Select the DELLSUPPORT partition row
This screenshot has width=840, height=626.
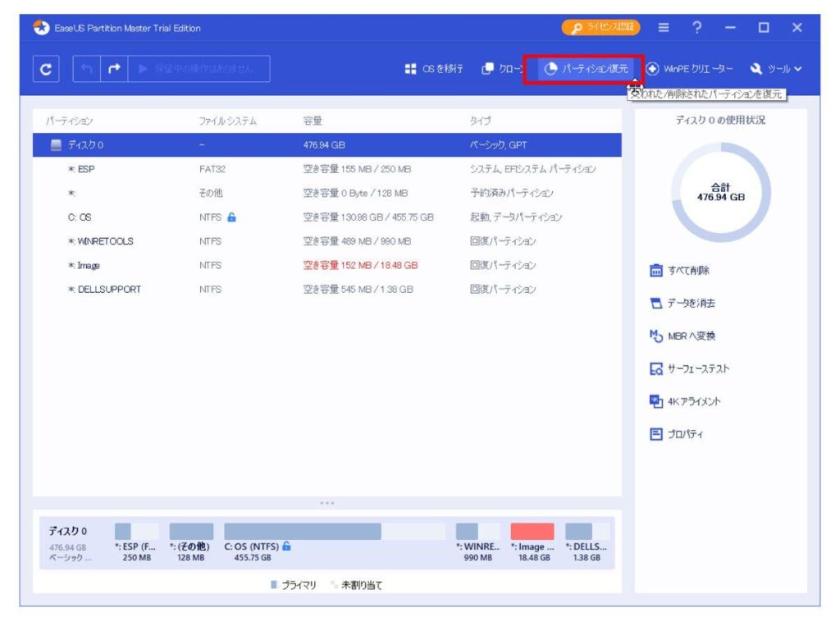pyautogui.click(x=326, y=290)
